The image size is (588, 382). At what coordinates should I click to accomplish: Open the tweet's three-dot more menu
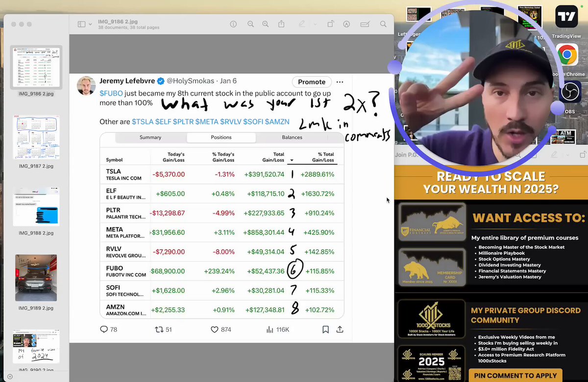tap(340, 82)
